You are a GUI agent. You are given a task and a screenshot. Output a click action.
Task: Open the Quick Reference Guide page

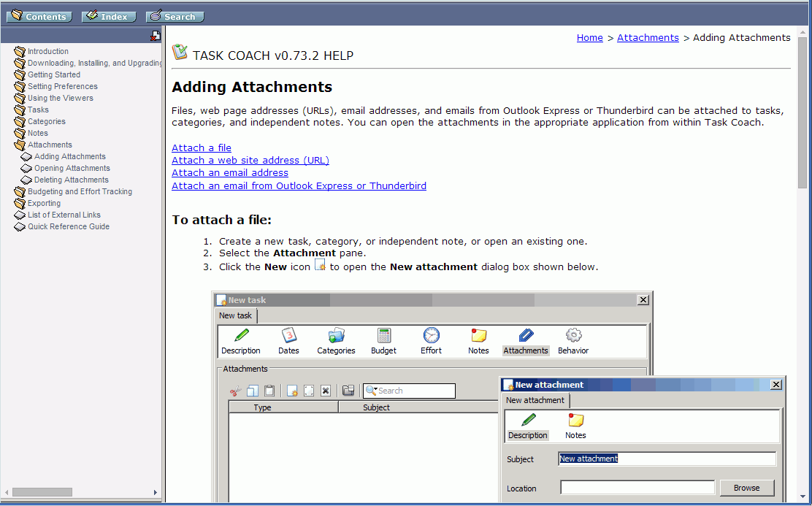coord(69,226)
